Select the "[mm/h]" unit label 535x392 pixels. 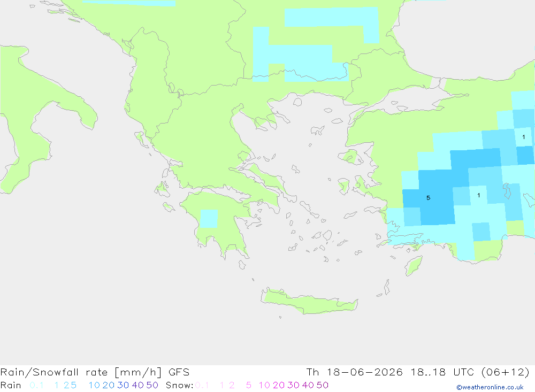(x=138, y=372)
